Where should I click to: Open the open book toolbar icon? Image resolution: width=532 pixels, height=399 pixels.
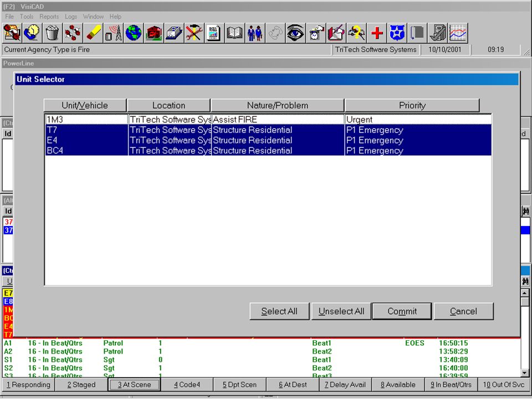235,33
